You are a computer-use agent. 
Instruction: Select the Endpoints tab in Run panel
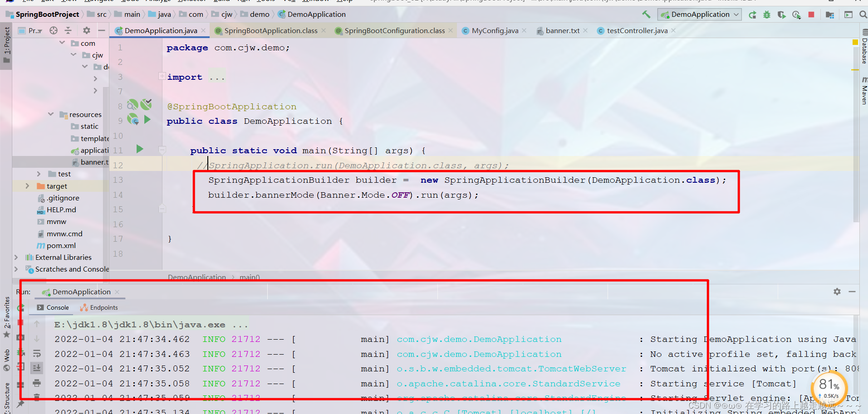point(99,307)
